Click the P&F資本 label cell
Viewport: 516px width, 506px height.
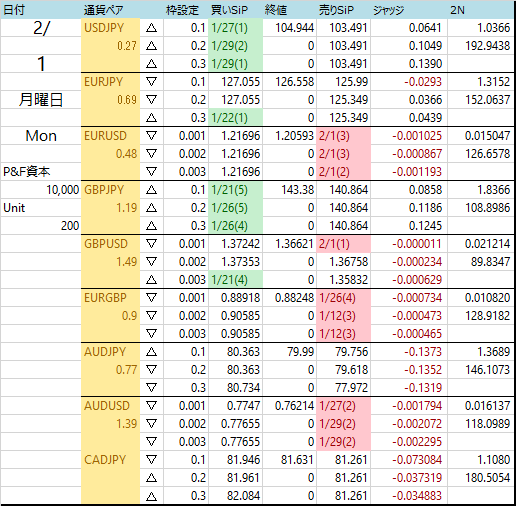point(41,172)
